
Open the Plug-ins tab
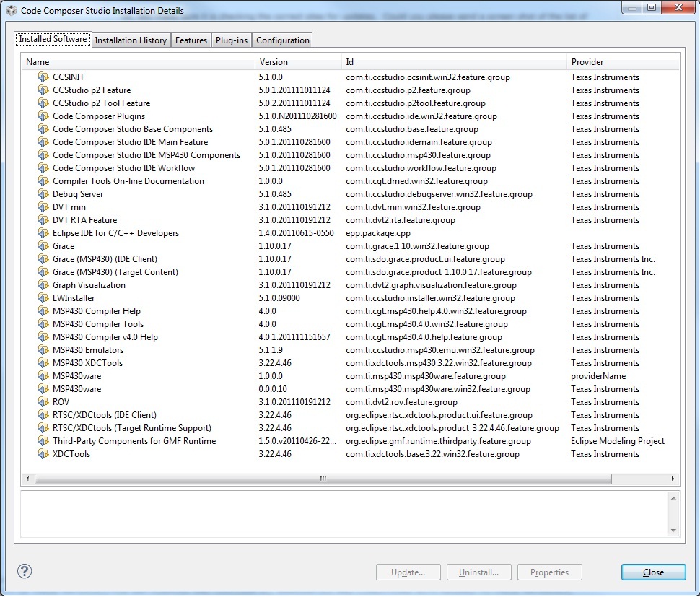click(231, 40)
